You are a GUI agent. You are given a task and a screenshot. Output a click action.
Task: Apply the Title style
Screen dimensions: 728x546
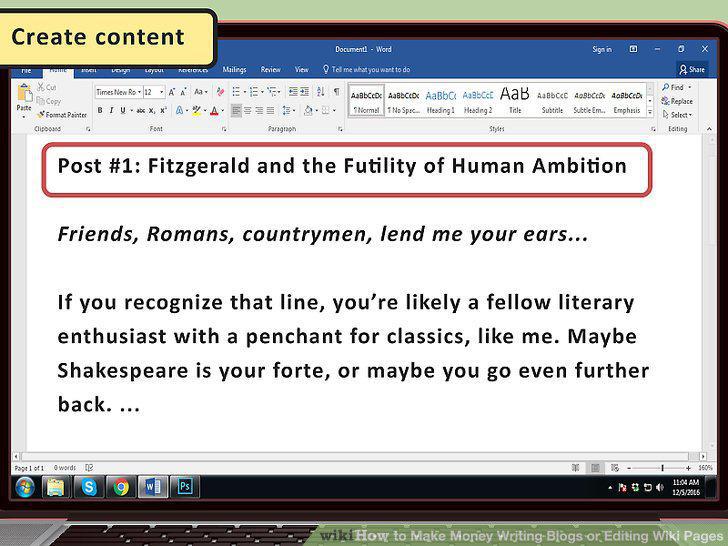pyautogui.click(x=515, y=101)
